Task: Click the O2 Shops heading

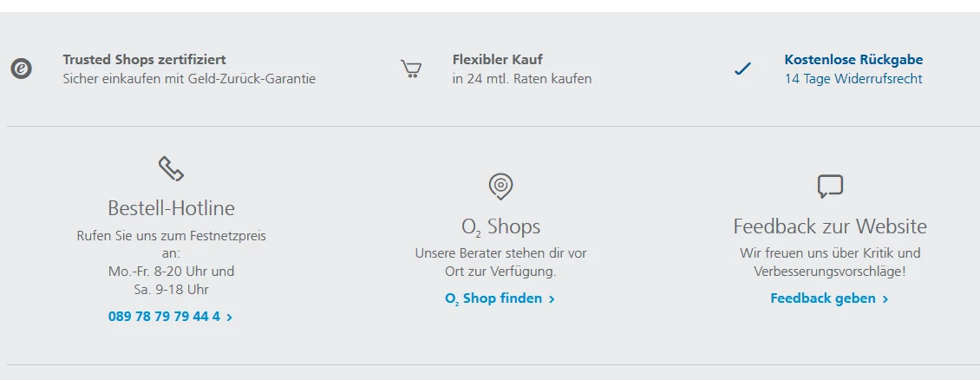Action: (500, 226)
